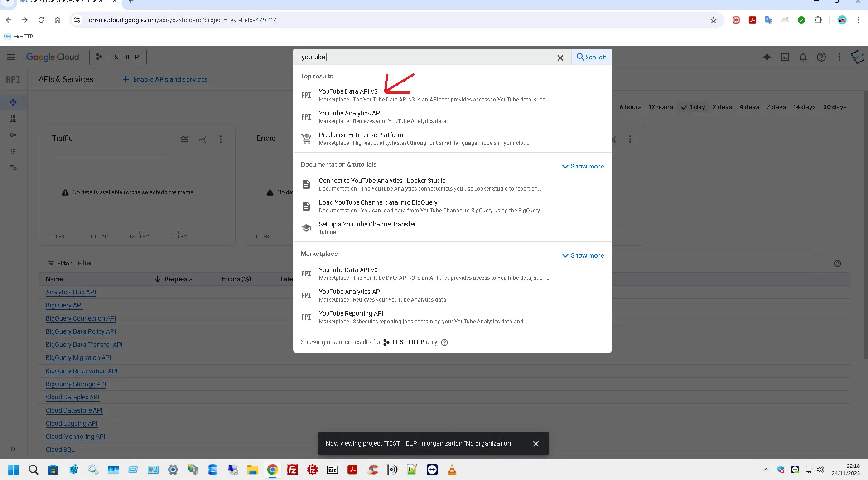Open Traffic chart more options menu
Image resolution: width=868 pixels, height=480 pixels.
pyautogui.click(x=221, y=139)
